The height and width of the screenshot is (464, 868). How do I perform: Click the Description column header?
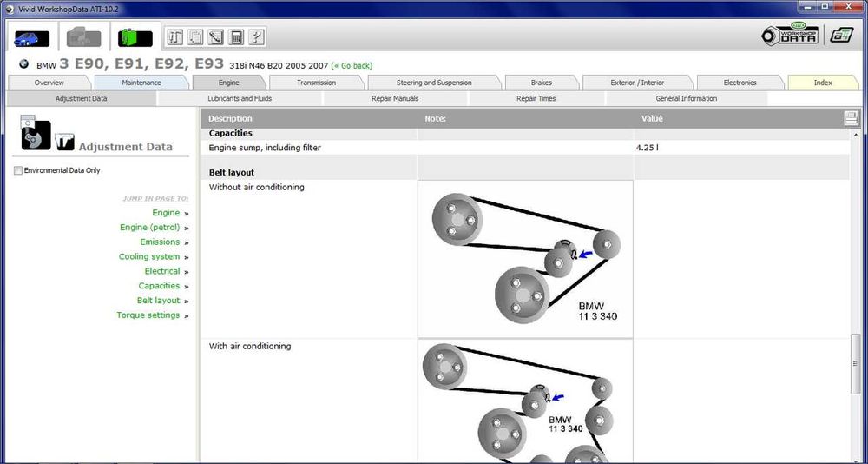230,119
